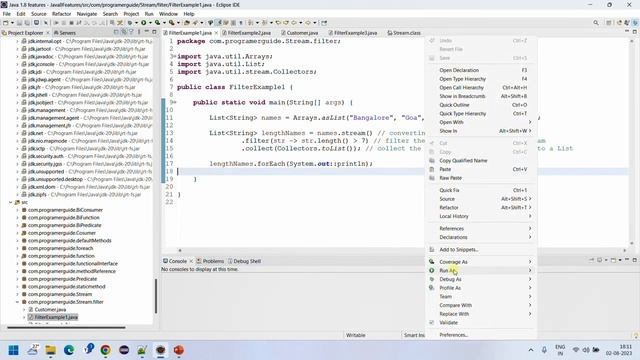Expand Open With submenu arrow

point(530,122)
